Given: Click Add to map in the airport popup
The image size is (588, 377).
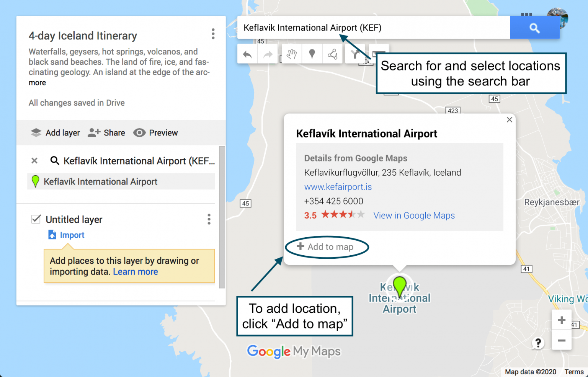Looking at the screenshot, I should point(330,246).
